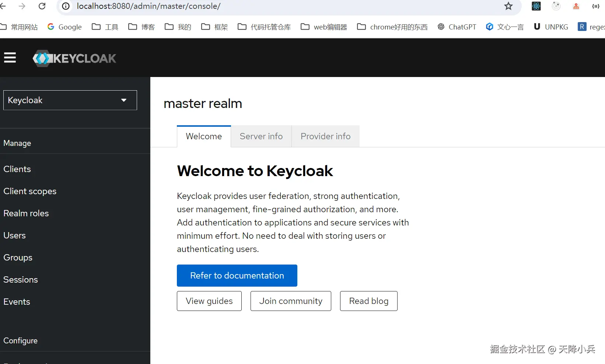
Task: Open the 工具 bookmarks folder
Action: click(x=105, y=27)
